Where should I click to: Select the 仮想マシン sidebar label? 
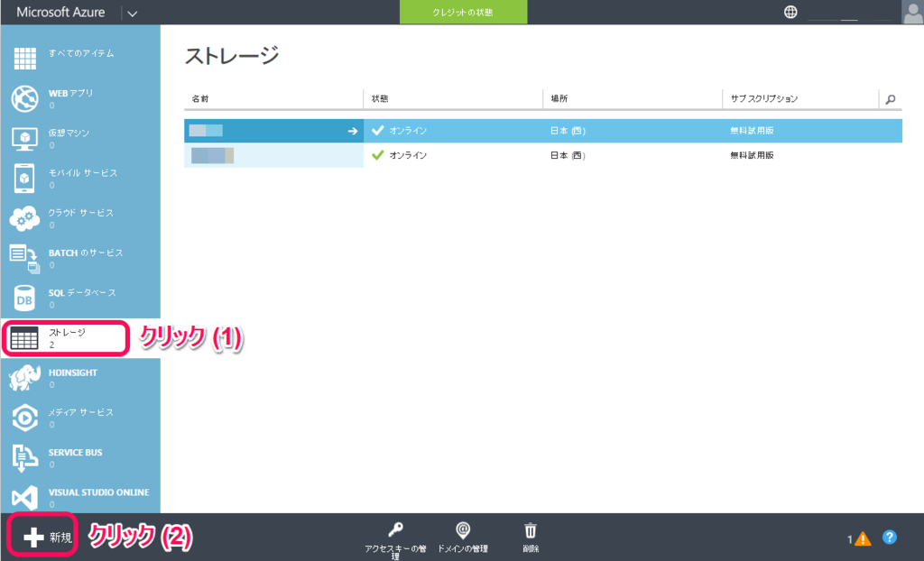[69, 133]
